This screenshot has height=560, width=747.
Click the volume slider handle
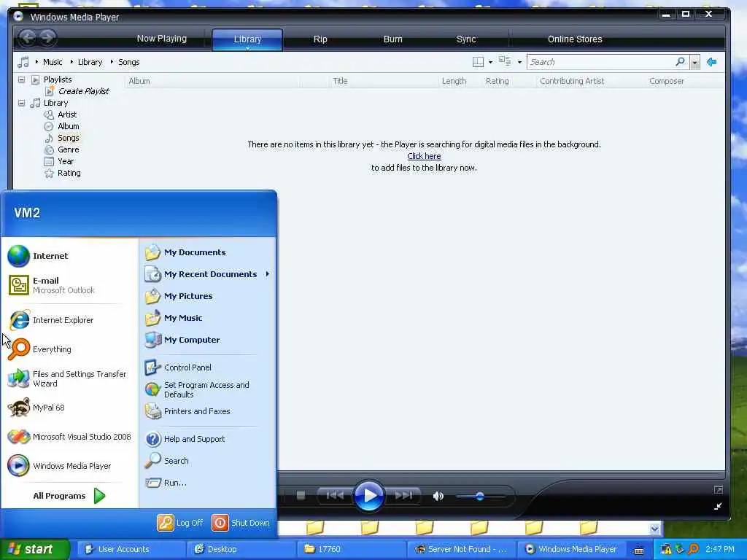(480, 497)
